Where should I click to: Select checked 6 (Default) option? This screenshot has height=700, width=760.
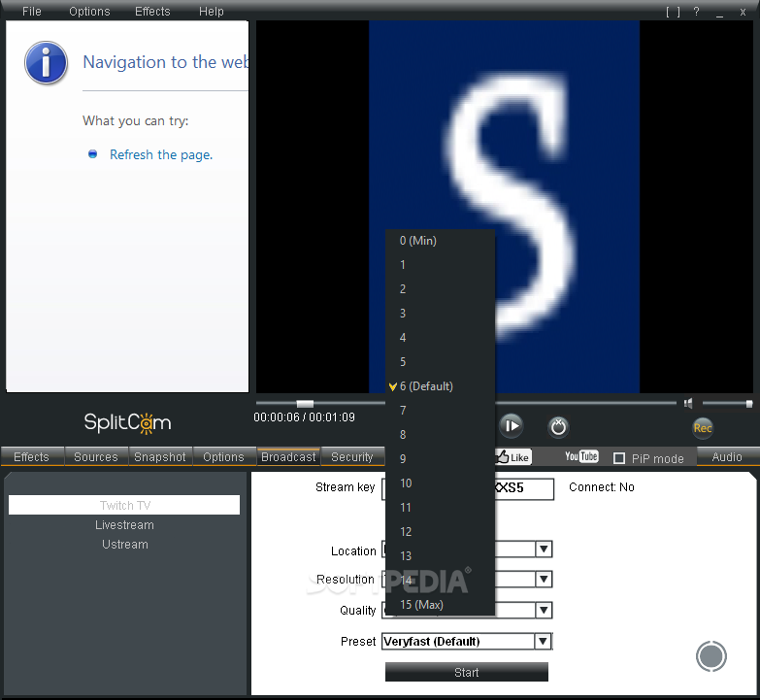(x=440, y=386)
